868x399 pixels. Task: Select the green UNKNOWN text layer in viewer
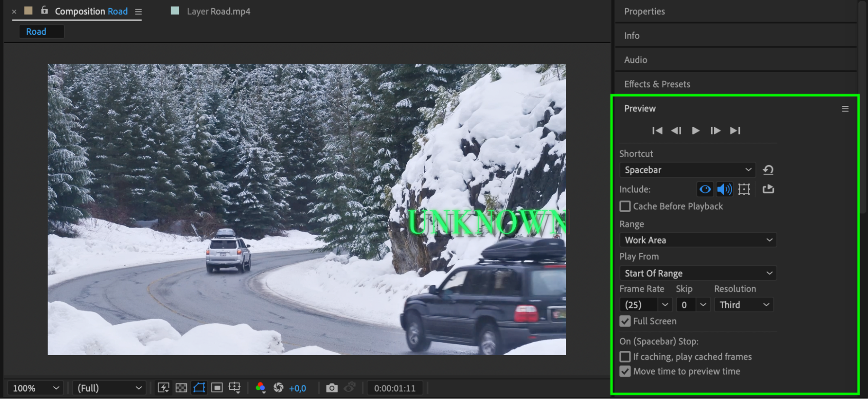point(487,223)
